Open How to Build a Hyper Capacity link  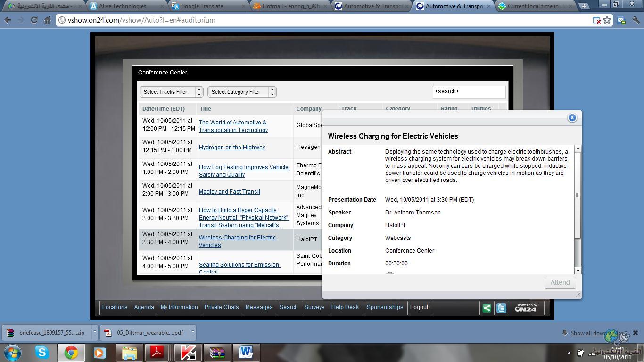click(x=244, y=217)
